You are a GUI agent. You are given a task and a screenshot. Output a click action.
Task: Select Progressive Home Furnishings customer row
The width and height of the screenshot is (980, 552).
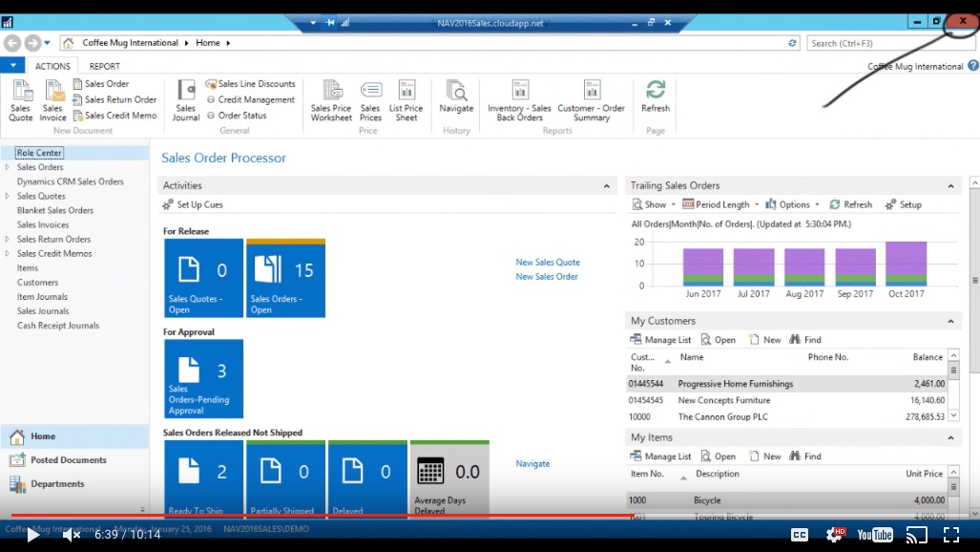[x=786, y=384]
